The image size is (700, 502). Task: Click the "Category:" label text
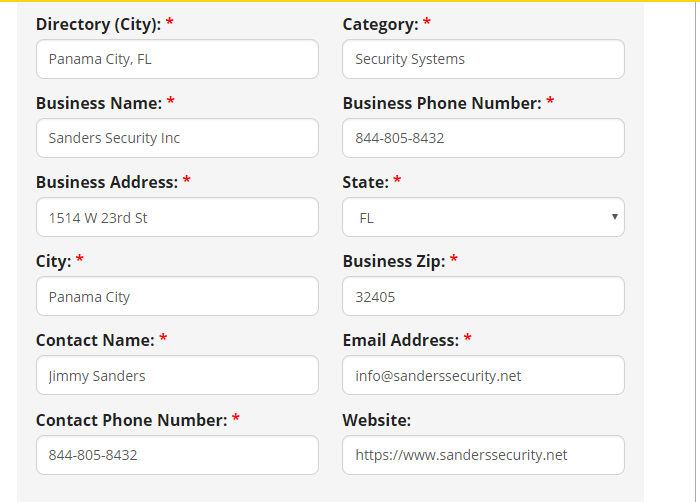[380, 24]
